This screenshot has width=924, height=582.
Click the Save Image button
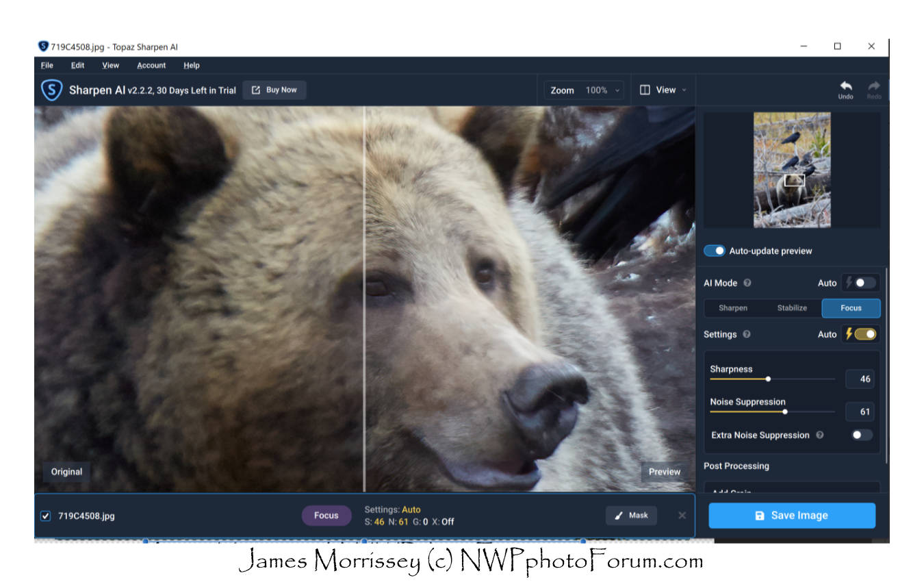click(x=792, y=516)
